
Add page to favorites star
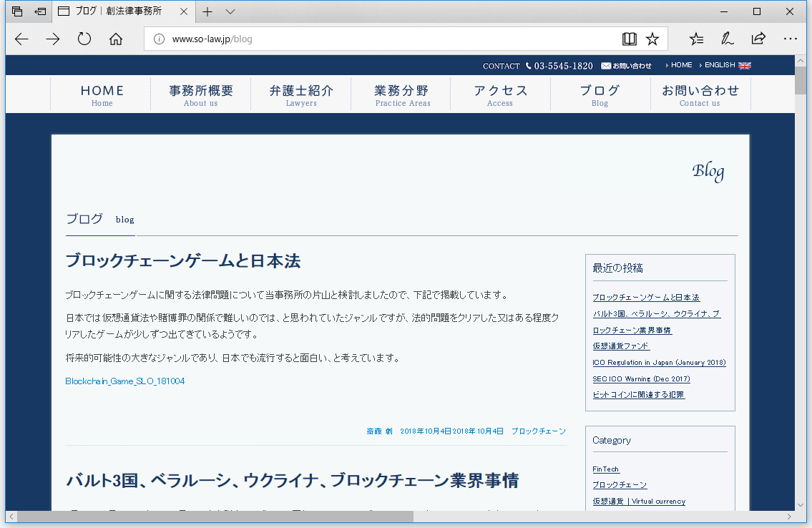[652, 39]
